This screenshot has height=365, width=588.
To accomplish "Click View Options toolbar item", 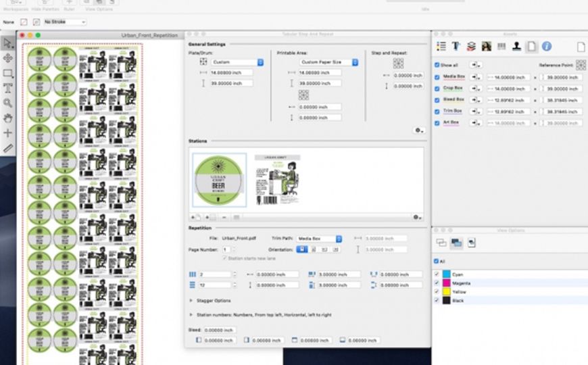I will 99,5.
